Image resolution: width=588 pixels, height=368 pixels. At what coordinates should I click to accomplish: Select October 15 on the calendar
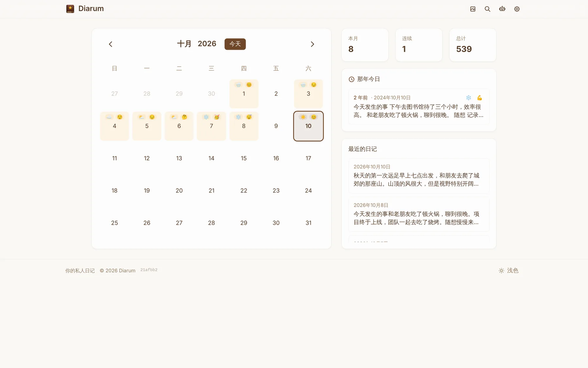pyautogui.click(x=244, y=158)
